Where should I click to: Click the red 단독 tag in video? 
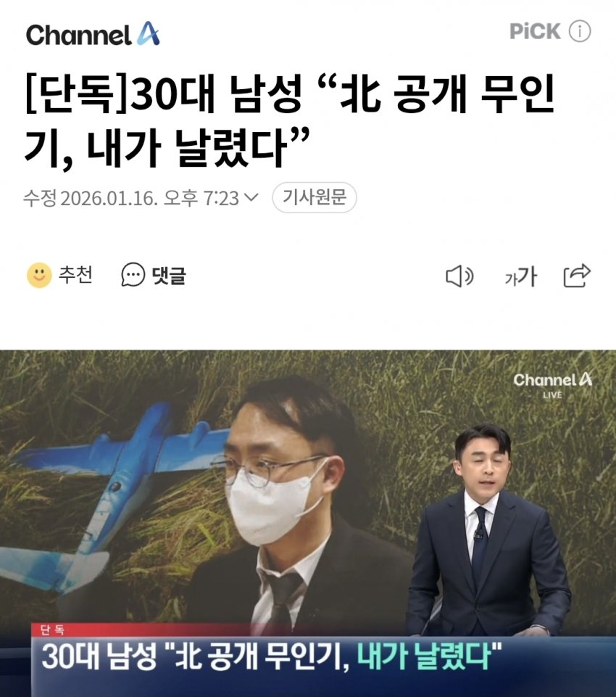pos(52,630)
